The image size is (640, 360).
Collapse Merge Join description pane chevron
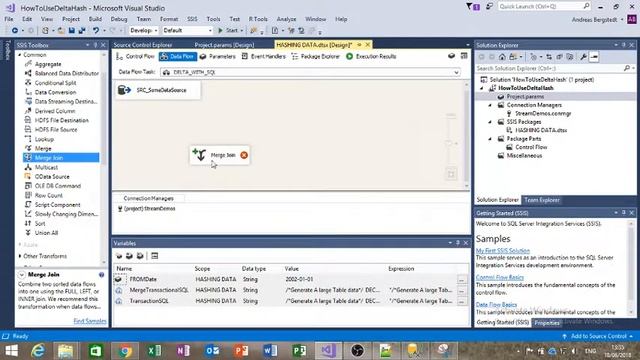click(x=22, y=275)
